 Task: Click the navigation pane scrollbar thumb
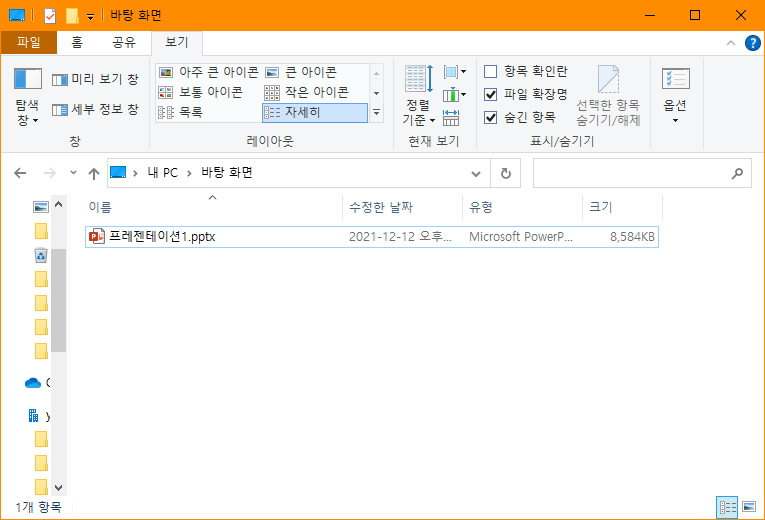click(59, 300)
